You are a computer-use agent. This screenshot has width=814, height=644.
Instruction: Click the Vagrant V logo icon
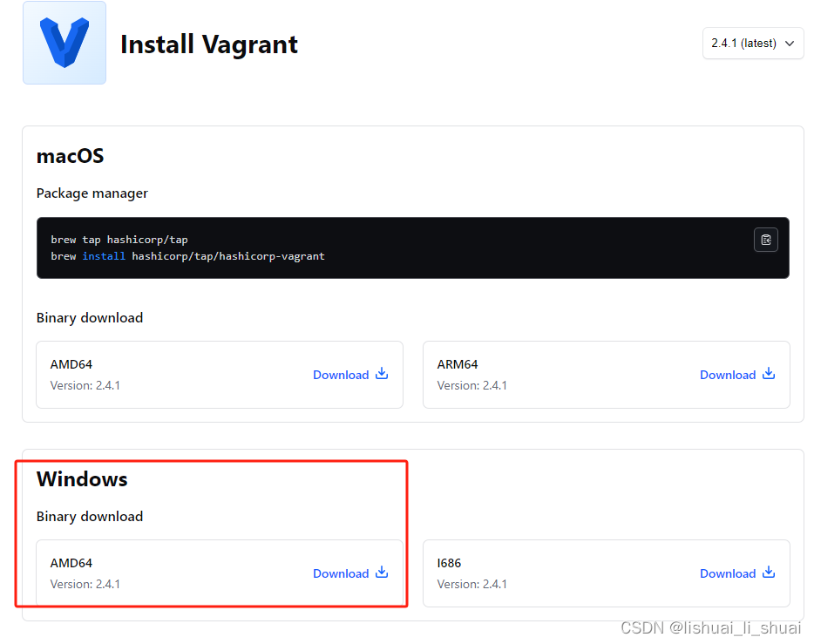tap(64, 42)
